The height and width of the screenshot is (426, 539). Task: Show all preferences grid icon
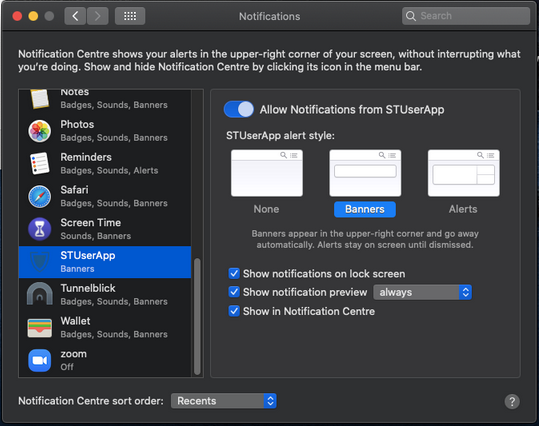point(130,16)
